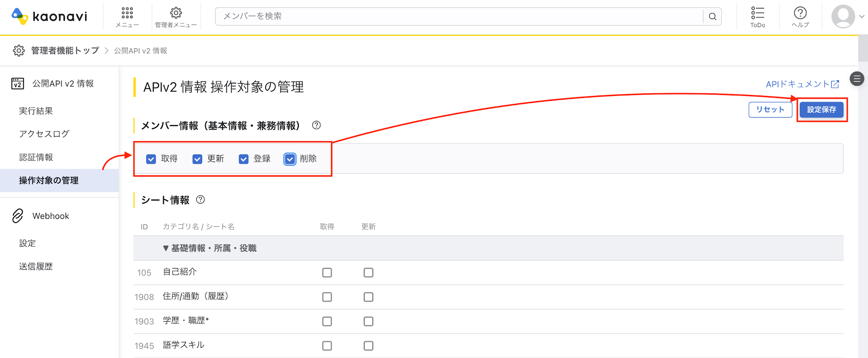Image resolution: width=868 pixels, height=358 pixels.
Task: Open the ヘルプ question mark icon
Action: 800,13
